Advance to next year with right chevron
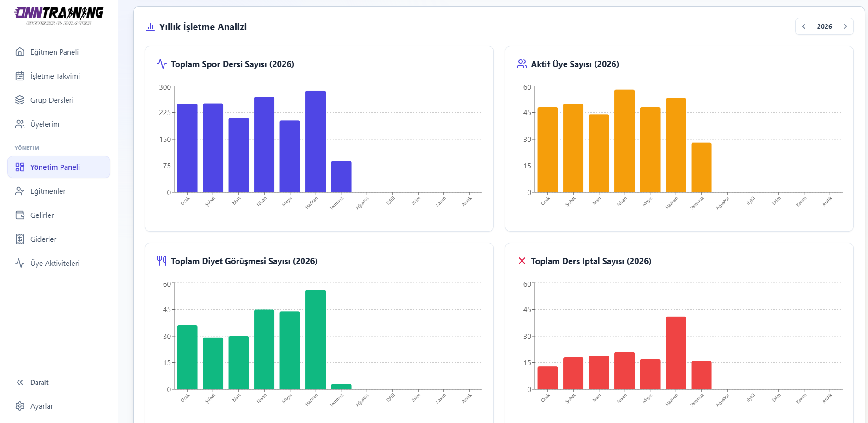The width and height of the screenshot is (868, 423). pyautogui.click(x=845, y=26)
